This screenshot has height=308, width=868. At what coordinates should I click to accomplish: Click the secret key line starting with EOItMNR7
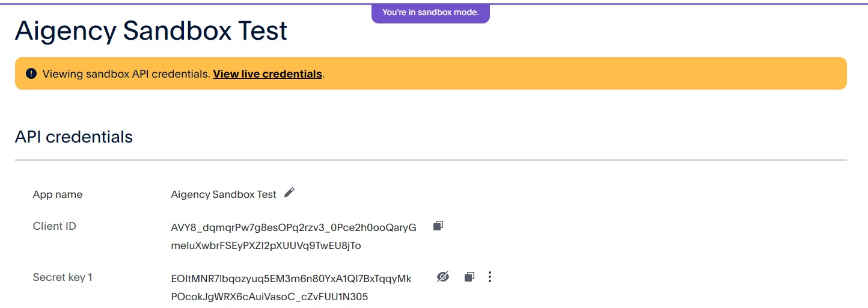(x=291, y=279)
